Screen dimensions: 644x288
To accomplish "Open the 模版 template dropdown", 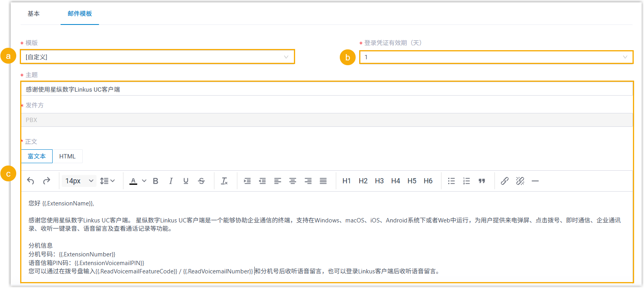I will (x=157, y=57).
